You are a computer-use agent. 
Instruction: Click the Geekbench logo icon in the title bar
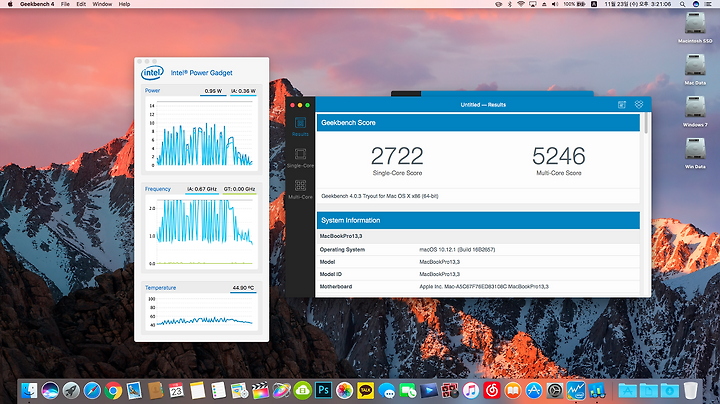click(x=639, y=104)
